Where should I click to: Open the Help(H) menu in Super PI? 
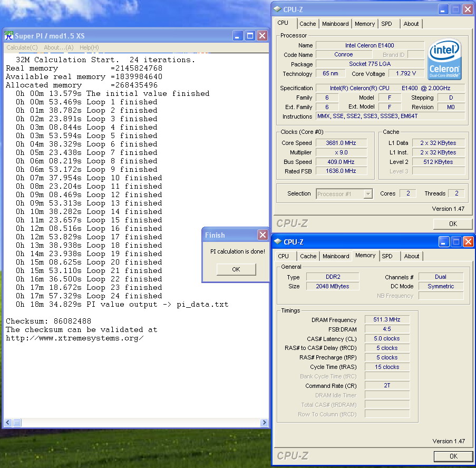89,47
